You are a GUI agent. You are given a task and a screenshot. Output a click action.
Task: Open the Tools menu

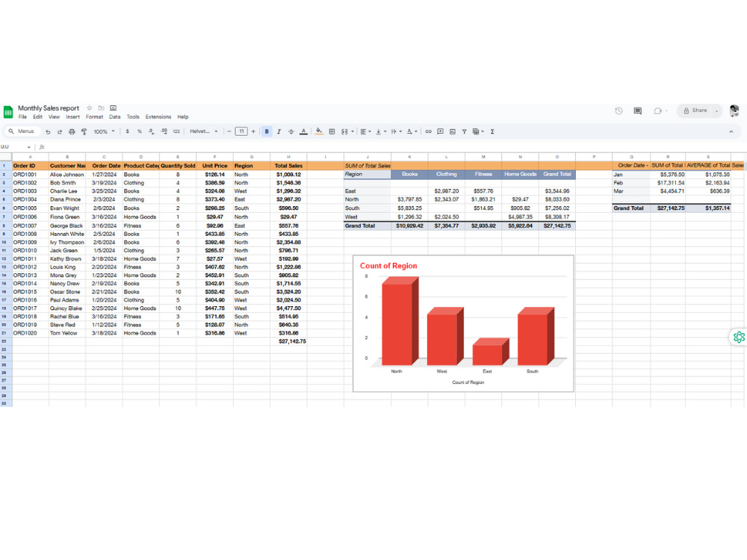[x=133, y=116]
